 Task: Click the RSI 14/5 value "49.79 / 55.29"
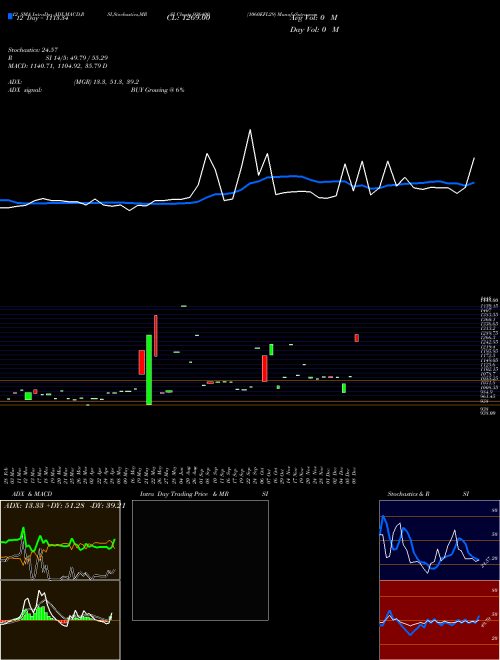pos(87,58)
